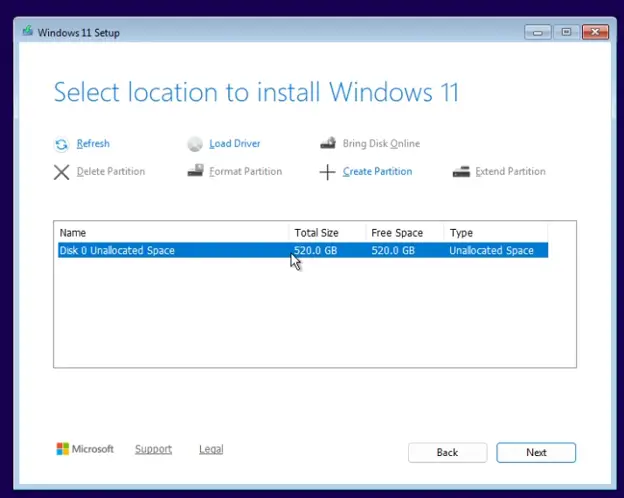Open the Load Driver link
The height and width of the screenshot is (498, 624).
(x=235, y=143)
